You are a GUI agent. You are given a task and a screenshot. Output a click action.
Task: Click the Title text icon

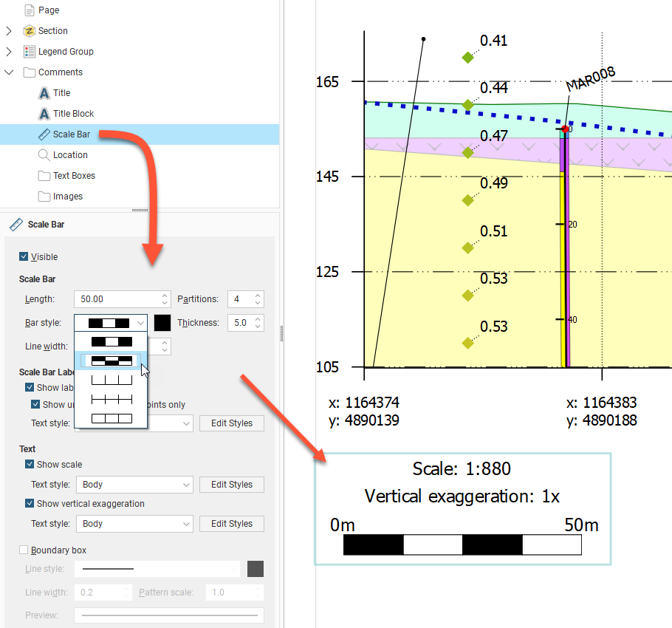tap(44, 93)
